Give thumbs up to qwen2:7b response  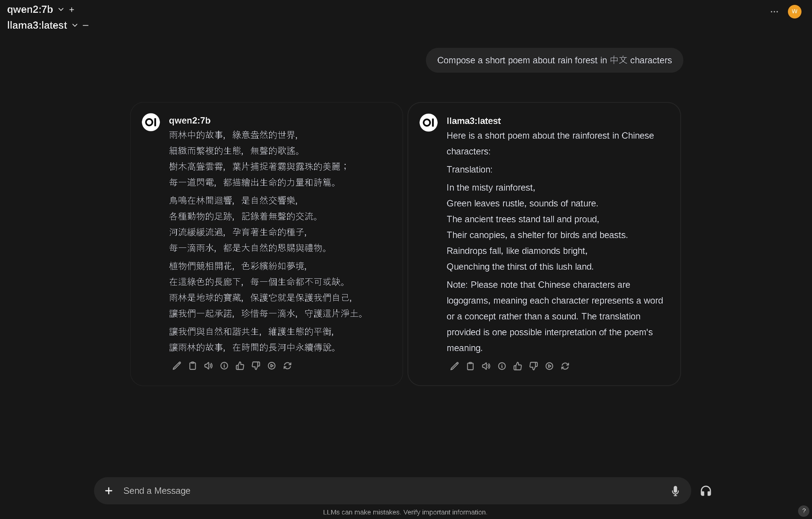[240, 366]
